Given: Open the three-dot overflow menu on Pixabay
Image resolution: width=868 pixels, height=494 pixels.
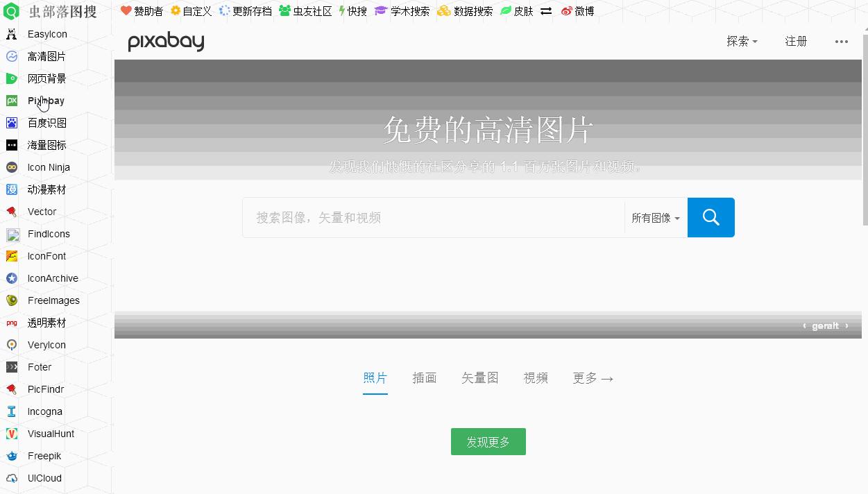Looking at the screenshot, I should (842, 42).
